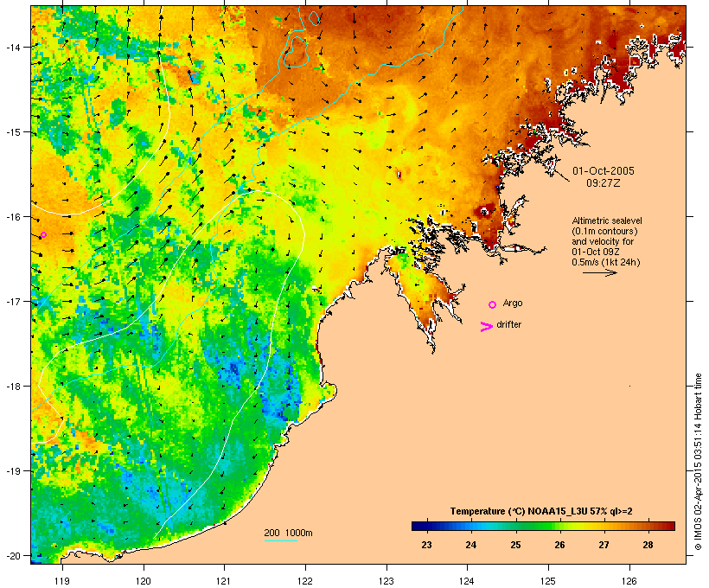Viewport: 709px width, 588px height.
Task: Click the '200 1000m' depth contour label
Action: (288, 533)
